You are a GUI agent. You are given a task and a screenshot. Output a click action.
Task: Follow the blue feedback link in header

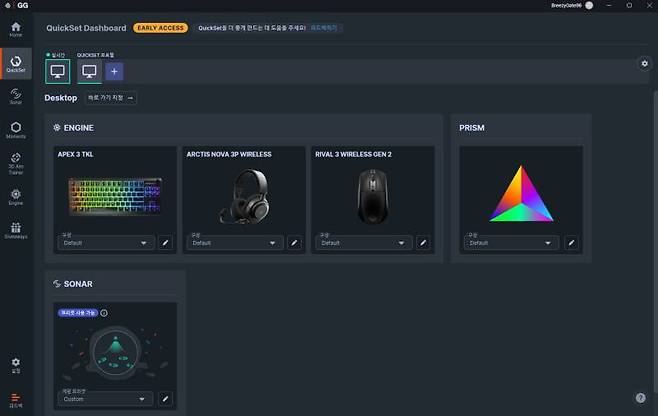click(324, 28)
